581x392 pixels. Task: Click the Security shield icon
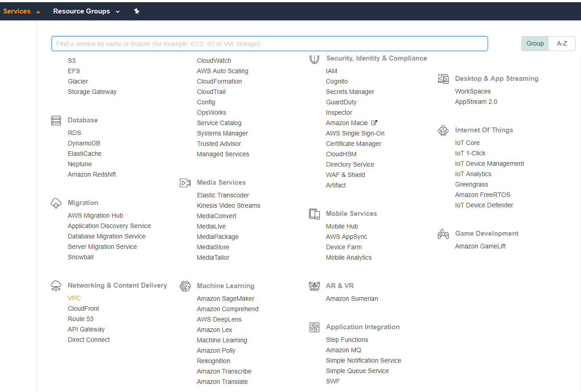pos(314,59)
